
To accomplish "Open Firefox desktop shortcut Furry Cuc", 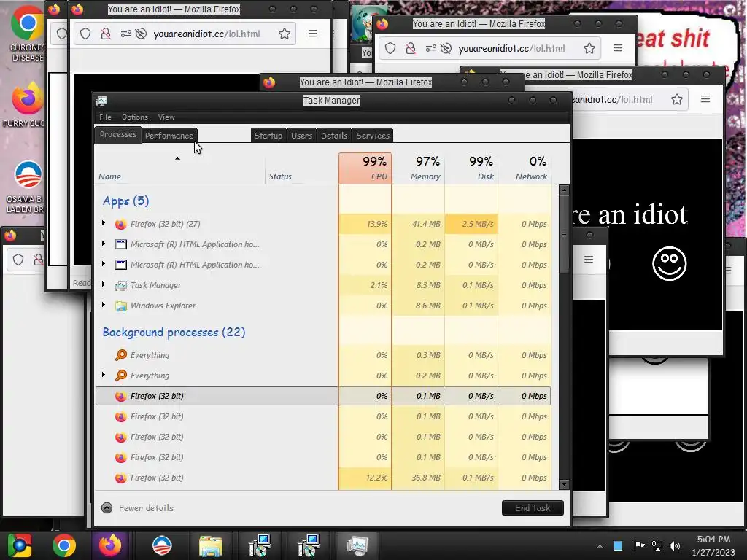I will click(x=26, y=106).
